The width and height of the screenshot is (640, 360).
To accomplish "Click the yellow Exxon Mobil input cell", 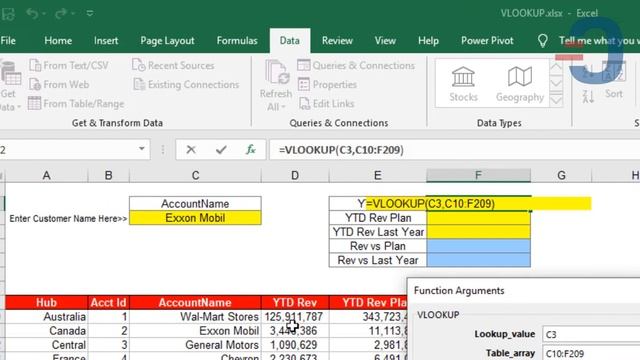I will 195,218.
